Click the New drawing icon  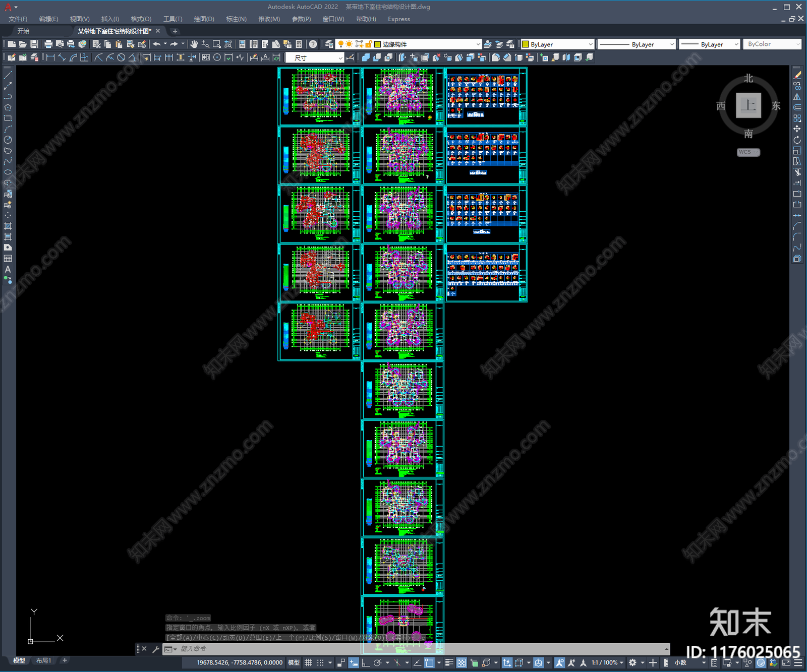coord(12,44)
